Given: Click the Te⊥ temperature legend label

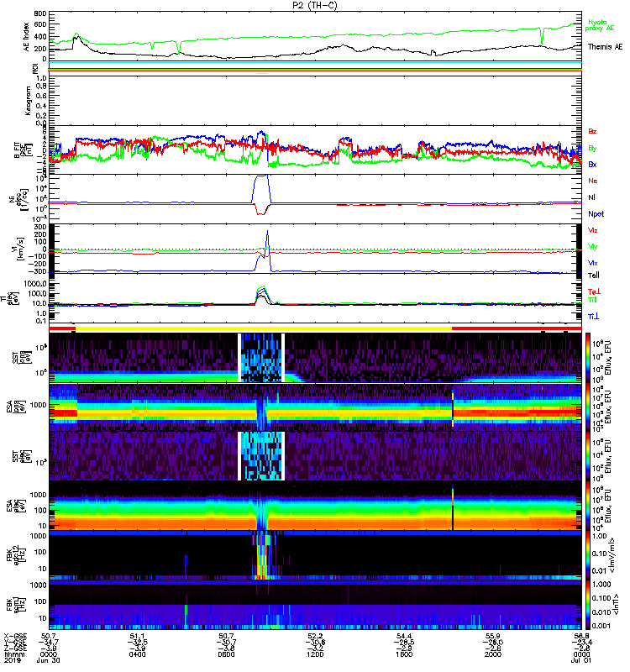Looking at the screenshot, I should pyautogui.click(x=594, y=291).
